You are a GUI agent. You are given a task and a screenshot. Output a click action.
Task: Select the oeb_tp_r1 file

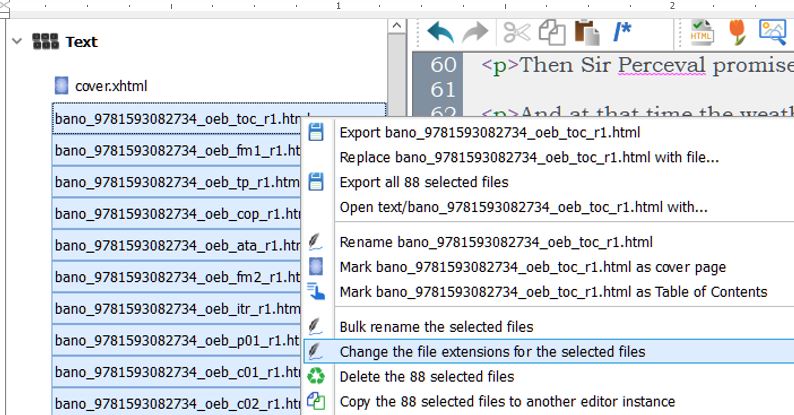click(176, 182)
